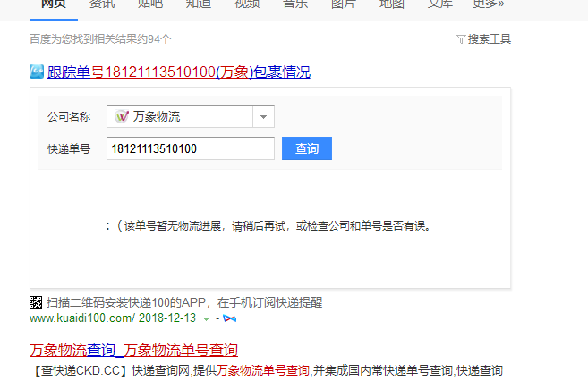The image size is (588, 381).
Task: Open the 万象物流 company dropdown
Action: coord(191,116)
